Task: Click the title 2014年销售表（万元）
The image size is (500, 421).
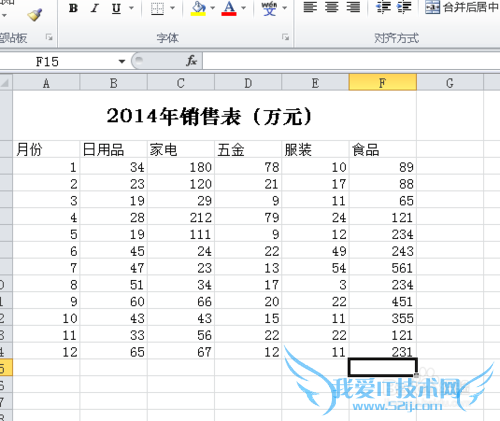Action: (x=210, y=117)
